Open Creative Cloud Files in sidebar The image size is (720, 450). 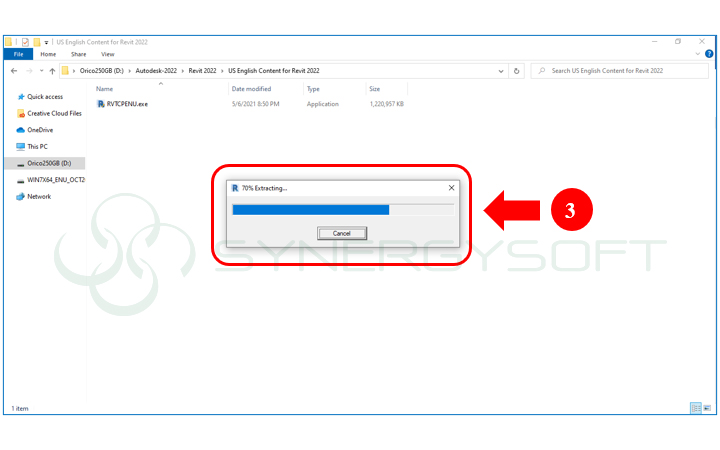[55, 113]
